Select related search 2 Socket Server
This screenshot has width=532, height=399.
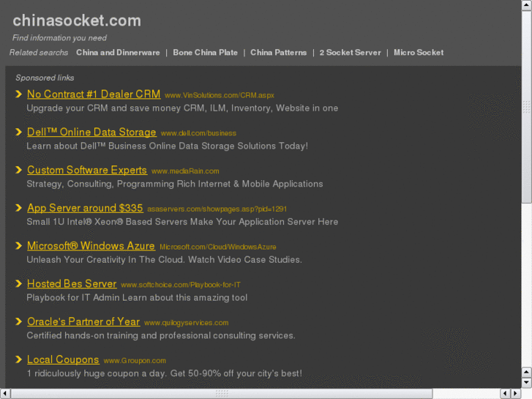coord(350,53)
